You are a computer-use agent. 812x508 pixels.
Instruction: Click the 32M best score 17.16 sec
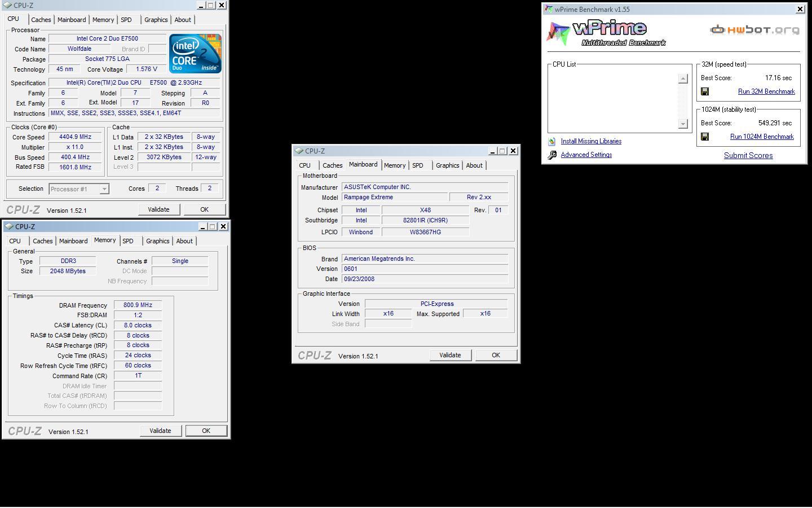pos(778,78)
